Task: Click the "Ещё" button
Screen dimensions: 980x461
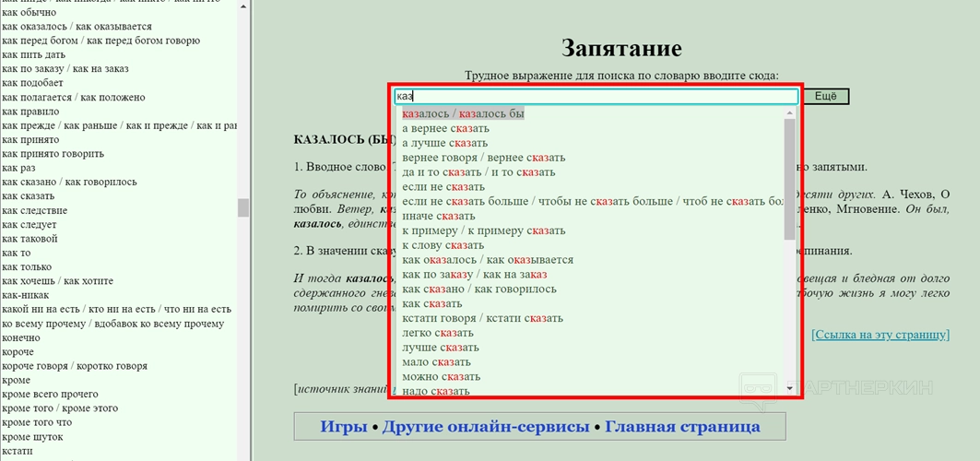Action: [826, 96]
